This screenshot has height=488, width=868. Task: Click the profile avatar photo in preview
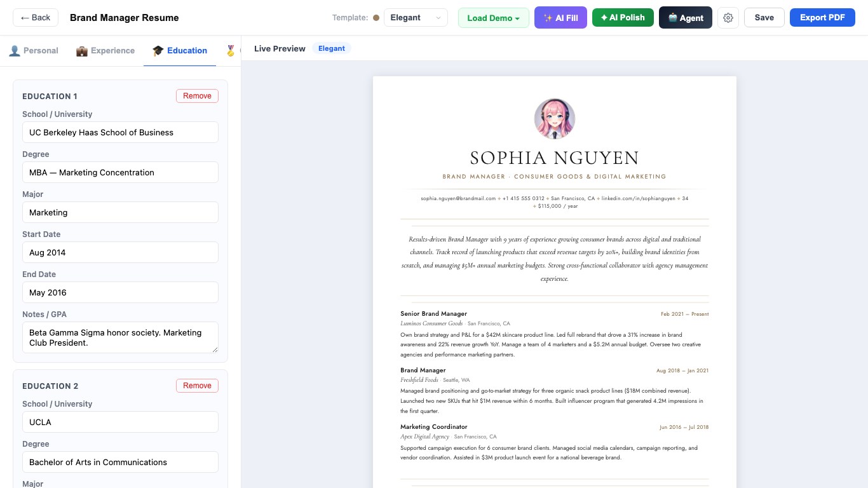[x=555, y=119]
